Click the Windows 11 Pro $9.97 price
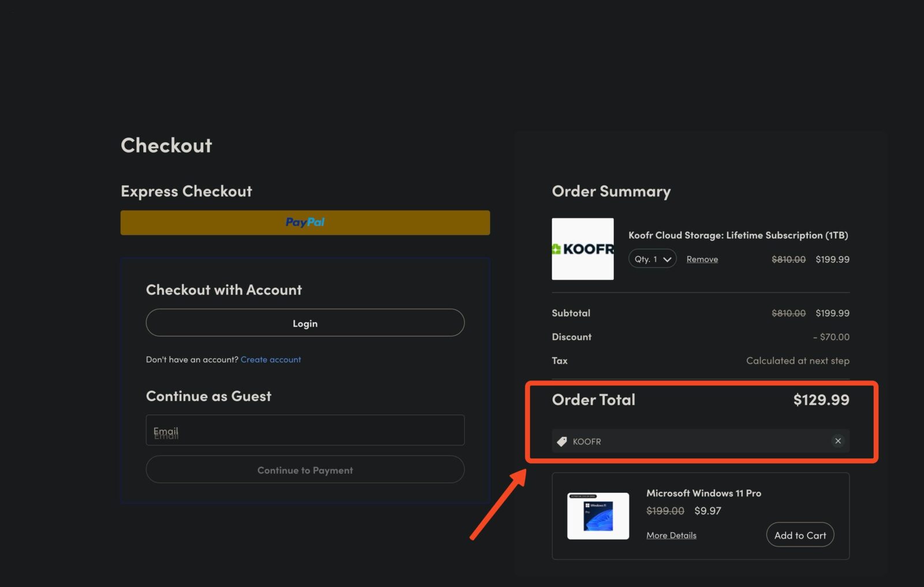This screenshot has height=587, width=924. [x=707, y=511]
